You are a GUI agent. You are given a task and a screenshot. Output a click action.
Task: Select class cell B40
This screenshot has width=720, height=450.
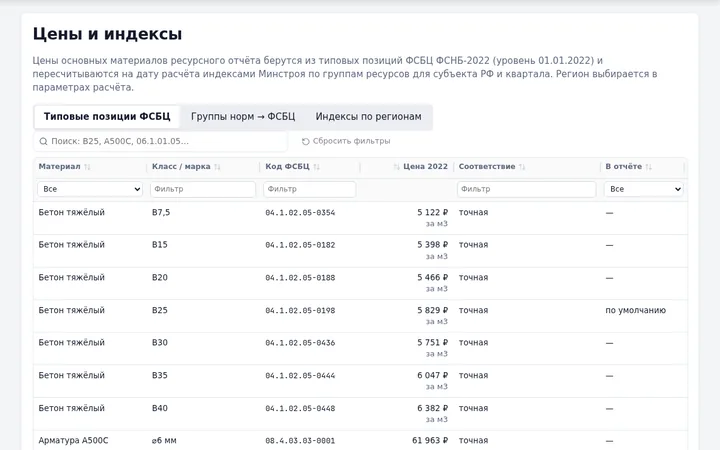point(160,408)
